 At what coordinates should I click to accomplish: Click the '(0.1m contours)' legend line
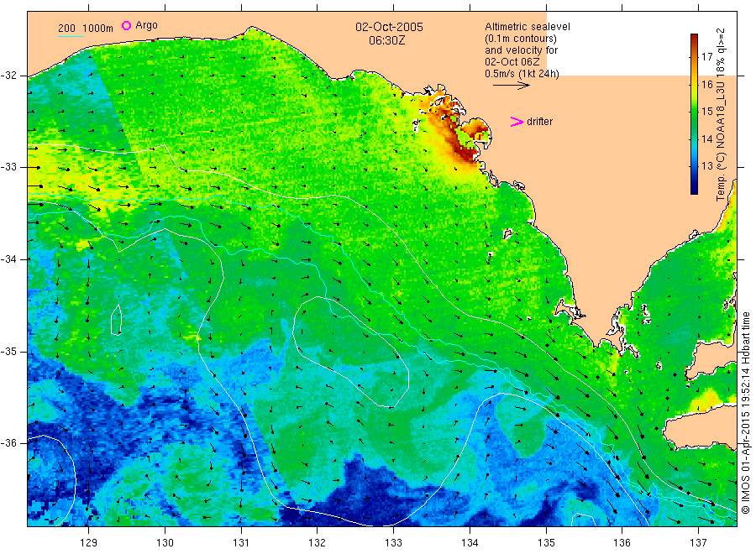click(520, 39)
